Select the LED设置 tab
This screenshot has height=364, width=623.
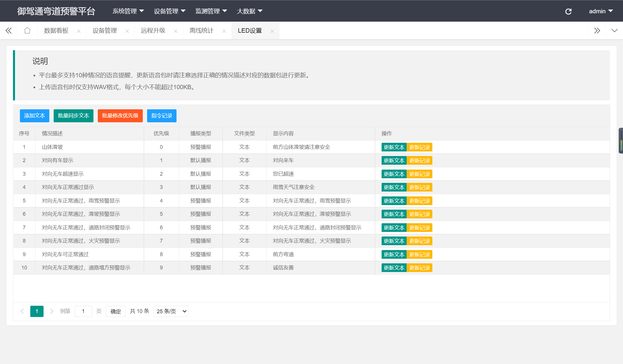click(x=250, y=31)
